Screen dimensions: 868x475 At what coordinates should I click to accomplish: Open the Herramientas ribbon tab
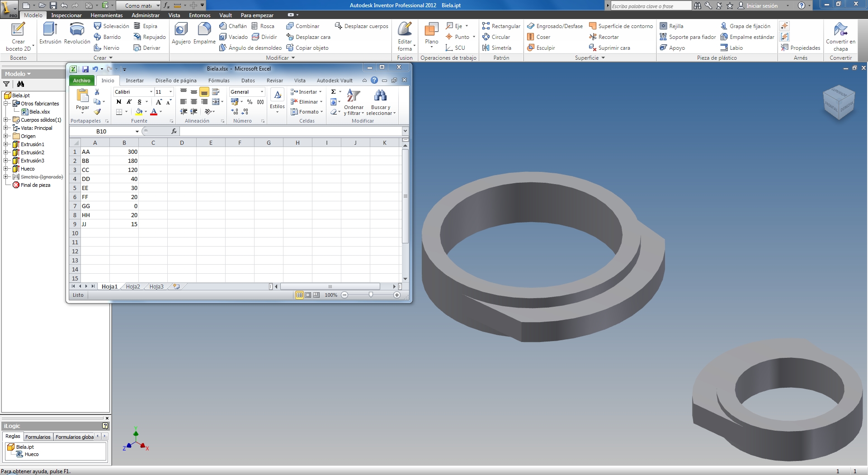[x=106, y=15]
